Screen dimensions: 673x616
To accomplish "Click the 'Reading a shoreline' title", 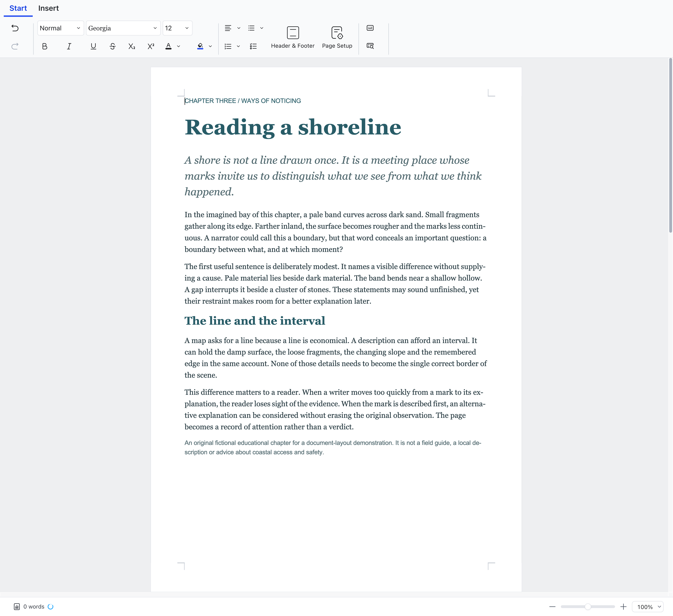I will coord(293,127).
